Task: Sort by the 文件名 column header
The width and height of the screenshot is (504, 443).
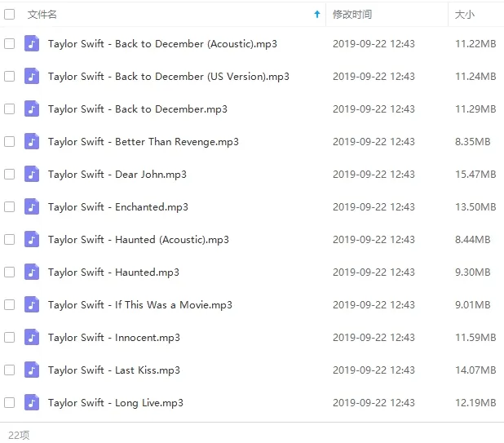Action: pyautogui.click(x=42, y=15)
